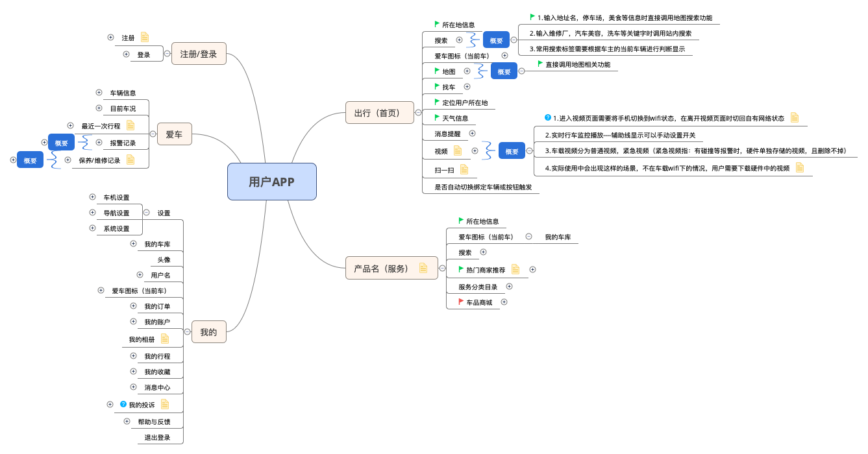Select the 我的行程 node
The width and height of the screenshot is (868, 454).
[x=157, y=355]
